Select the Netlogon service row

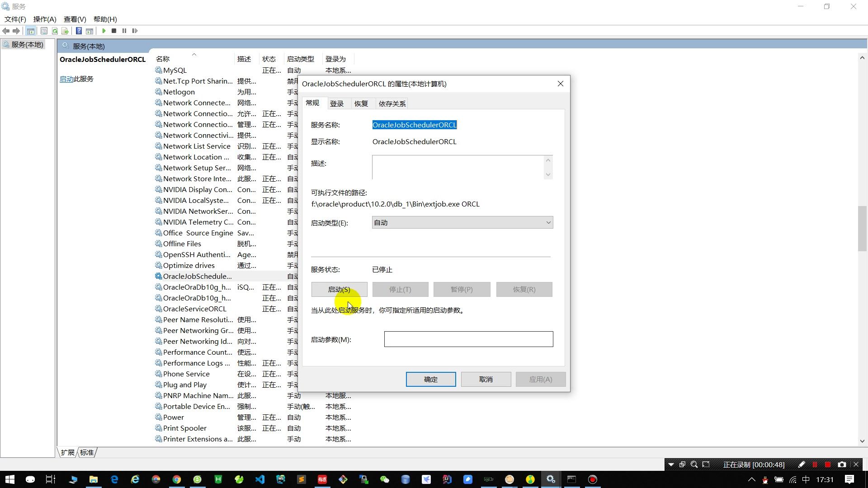coord(179,92)
